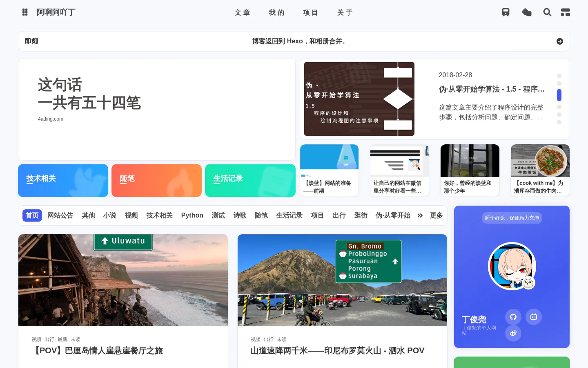588x368 pixels.
Task: Open the 文章 navigation menu
Action: tap(242, 13)
